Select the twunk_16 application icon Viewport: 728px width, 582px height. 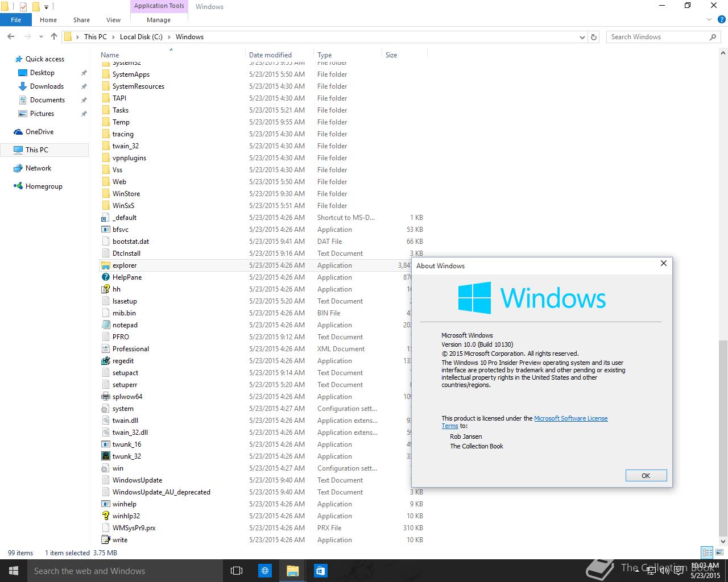pyautogui.click(x=105, y=444)
